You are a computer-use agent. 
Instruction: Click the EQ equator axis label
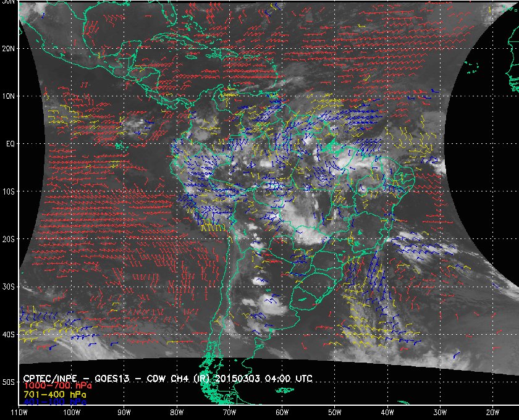click(11, 144)
